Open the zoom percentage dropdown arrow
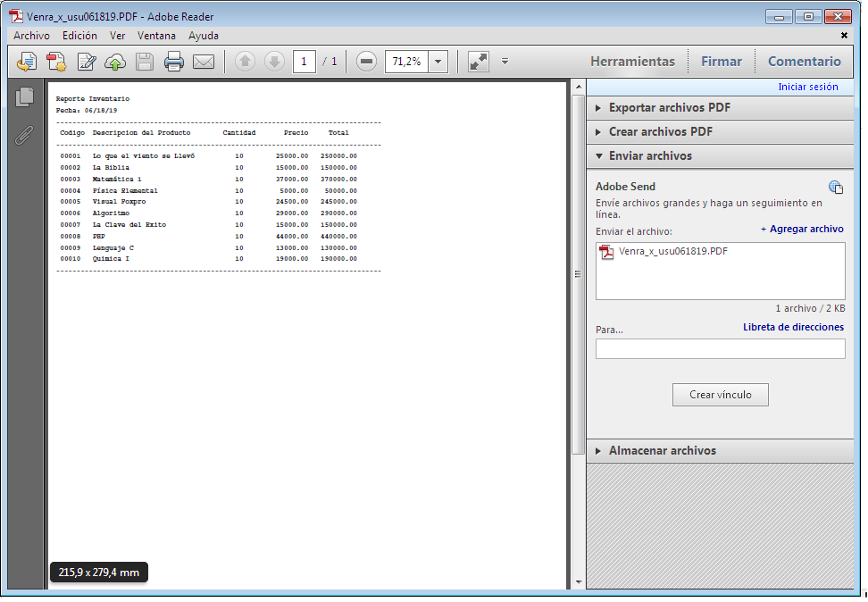 (x=438, y=62)
